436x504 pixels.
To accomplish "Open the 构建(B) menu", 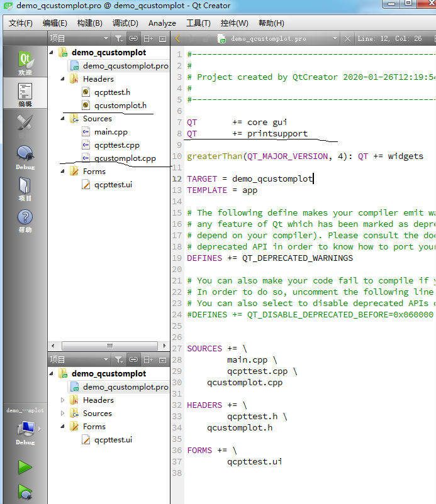I will [90, 23].
